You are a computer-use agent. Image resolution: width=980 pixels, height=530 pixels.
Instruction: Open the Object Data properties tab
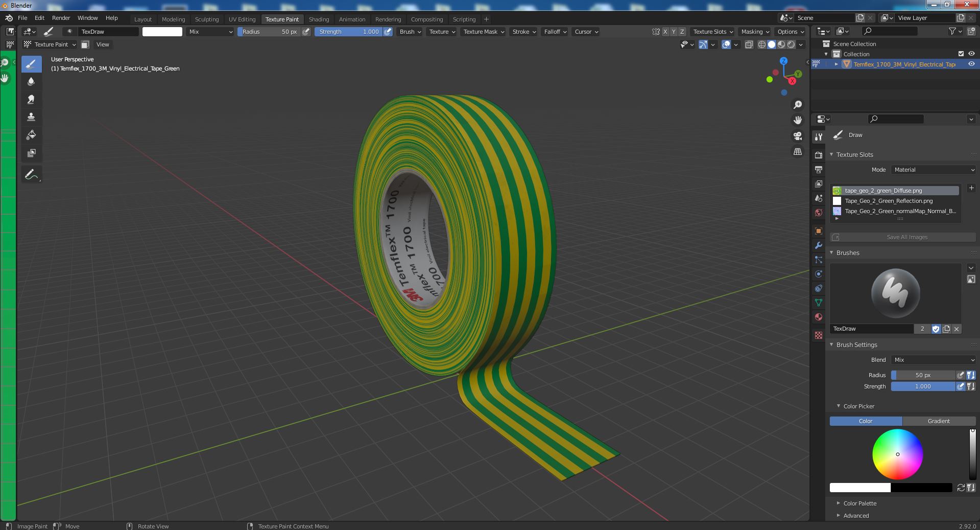(819, 303)
